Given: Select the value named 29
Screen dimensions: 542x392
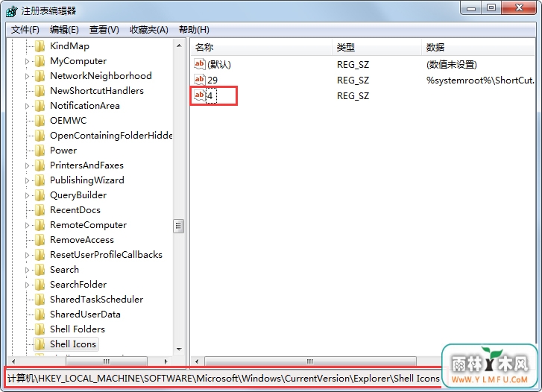Looking at the screenshot, I should pyautogui.click(x=212, y=80).
